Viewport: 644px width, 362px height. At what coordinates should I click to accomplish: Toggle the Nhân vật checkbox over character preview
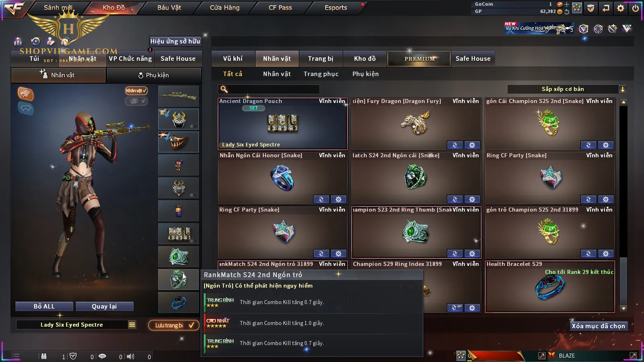point(136,90)
